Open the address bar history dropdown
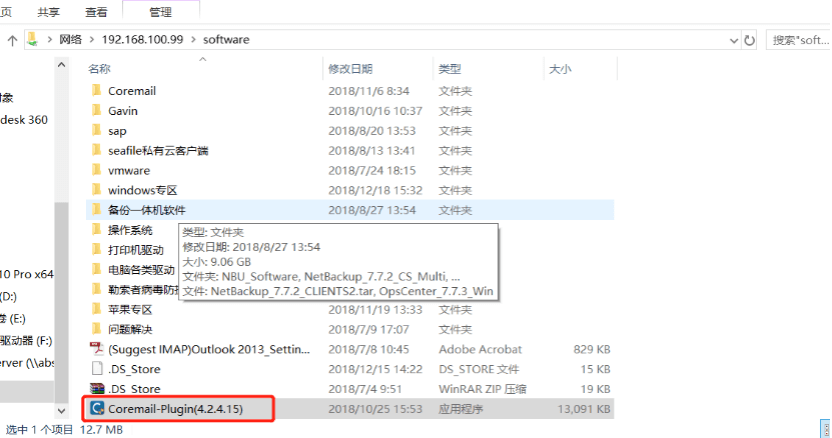832x438 pixels. tap(734, 40)
